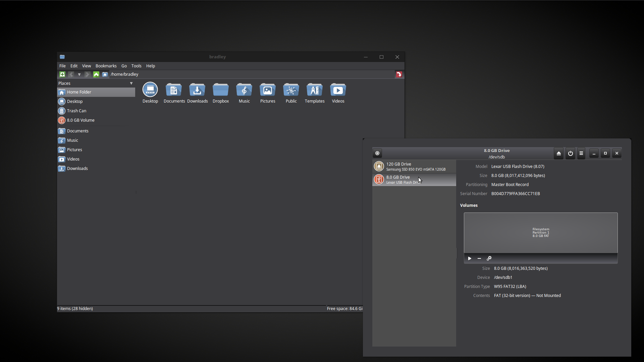Go up to parent folder
The width and height of the screenshot is (644, 362).
[x=96, y=74]
